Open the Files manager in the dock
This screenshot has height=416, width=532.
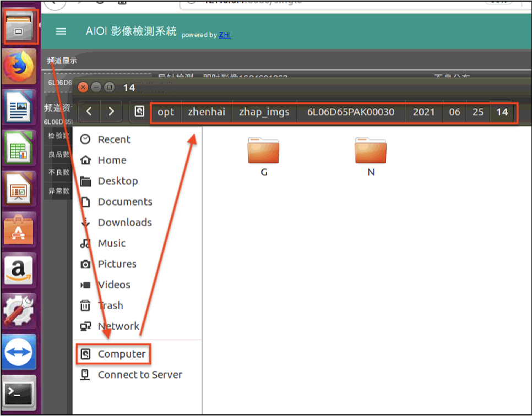coord(20,26)
